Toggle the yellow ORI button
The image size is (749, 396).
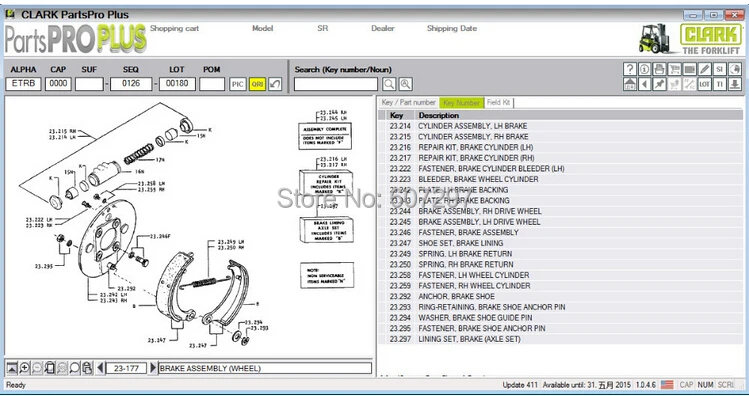[257, 84]
